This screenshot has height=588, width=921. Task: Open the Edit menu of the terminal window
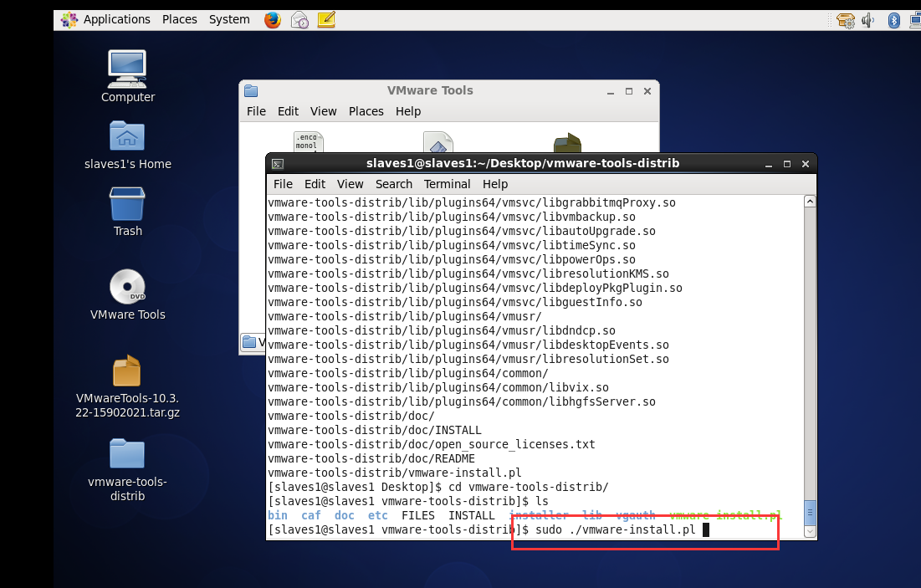315,184
